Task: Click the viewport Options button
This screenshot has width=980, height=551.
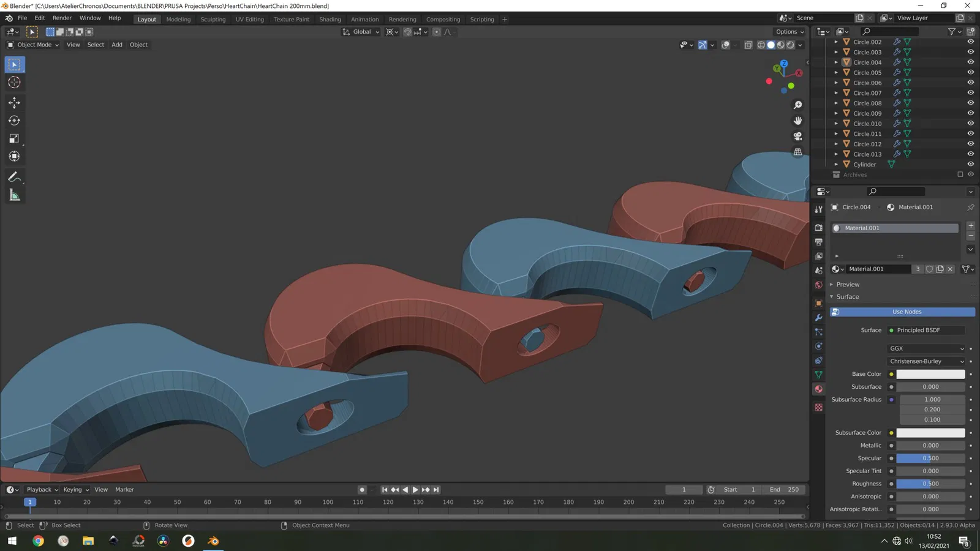Action: click(x=790, y=32)
